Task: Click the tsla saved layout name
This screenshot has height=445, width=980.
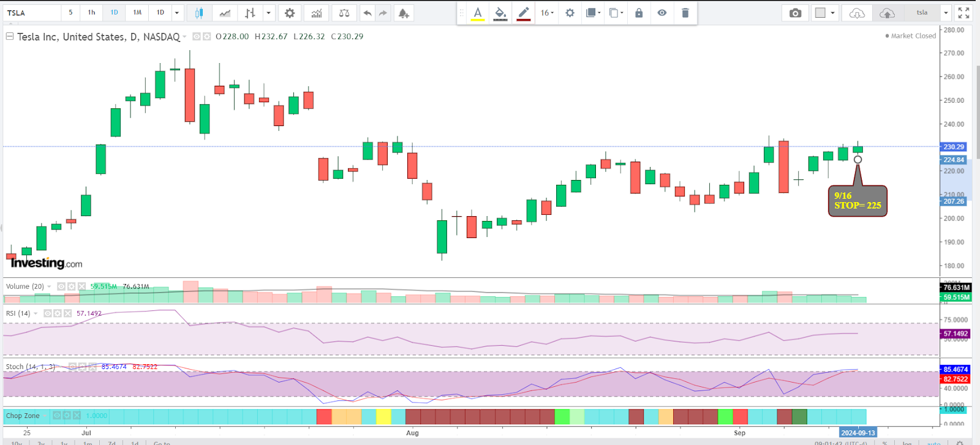Action: click(922, 13)
